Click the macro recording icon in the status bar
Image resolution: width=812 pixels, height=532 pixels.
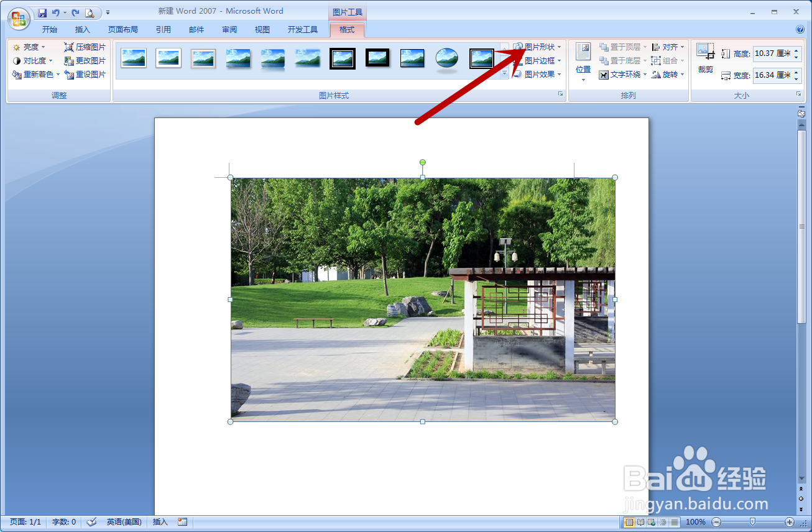coord(183,522)
